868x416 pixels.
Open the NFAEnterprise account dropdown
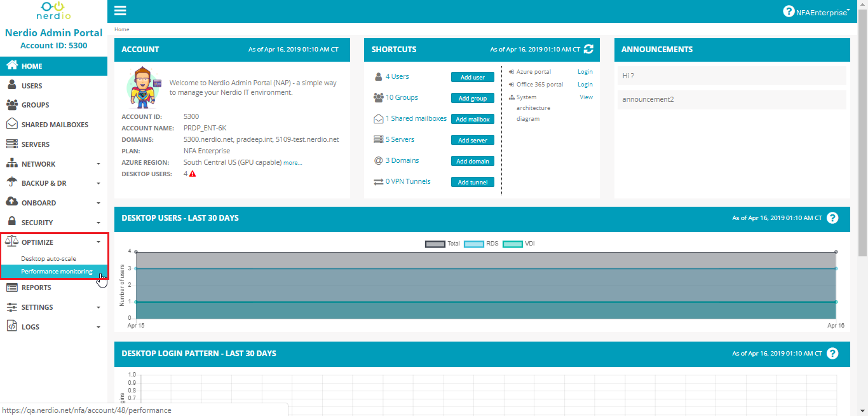[x=823, y=12]
